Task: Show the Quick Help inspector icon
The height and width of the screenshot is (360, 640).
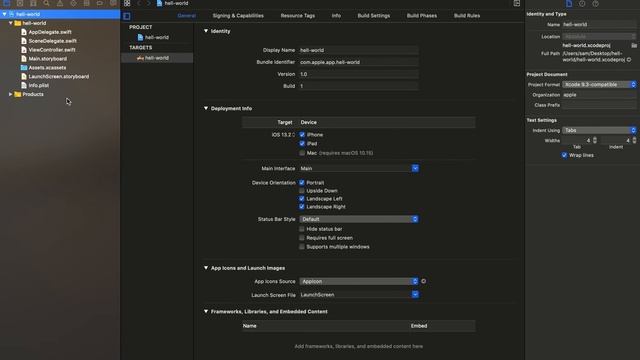Action: click(596, 4)
